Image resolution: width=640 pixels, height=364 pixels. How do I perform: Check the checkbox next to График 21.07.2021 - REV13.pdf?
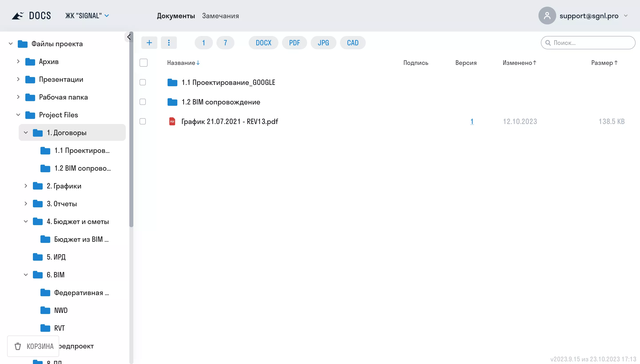tap(143, 121)
